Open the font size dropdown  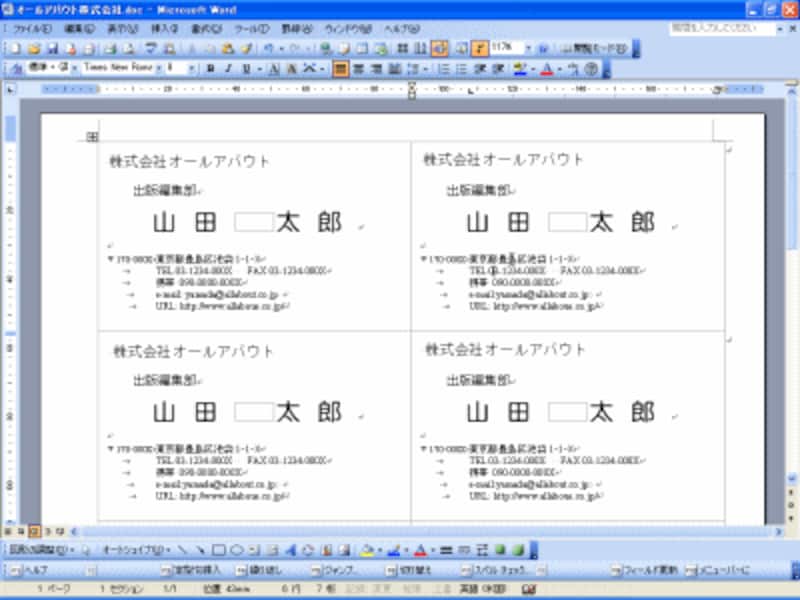click(191, 67)
